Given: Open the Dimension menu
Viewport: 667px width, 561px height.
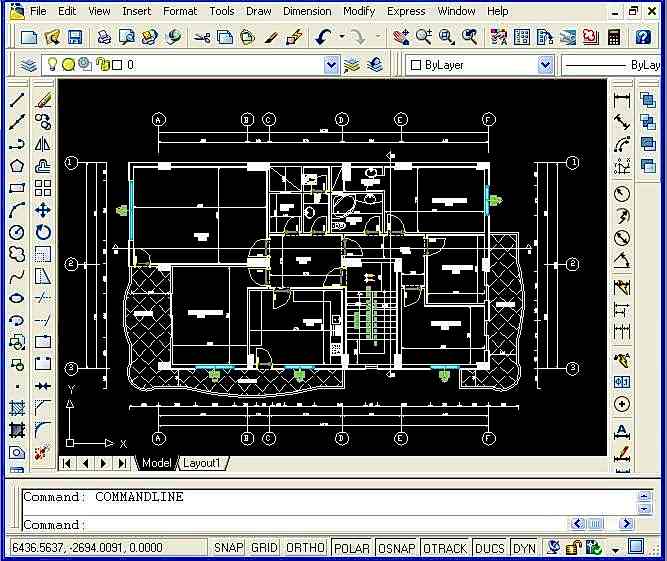Looking at the screenshot, I should coord(307,11).
